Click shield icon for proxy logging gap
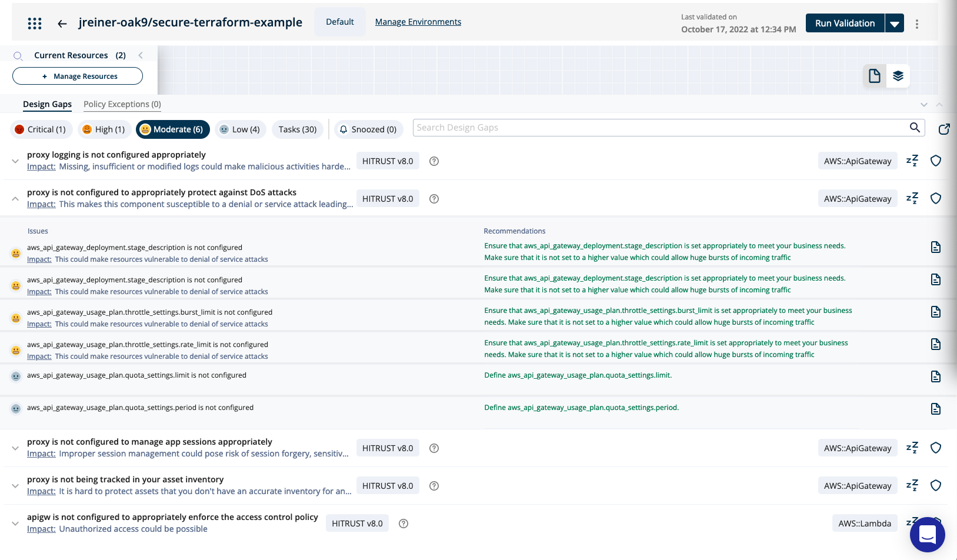The width and height of the screenshot is (957, 560). [x=936, y=161]
